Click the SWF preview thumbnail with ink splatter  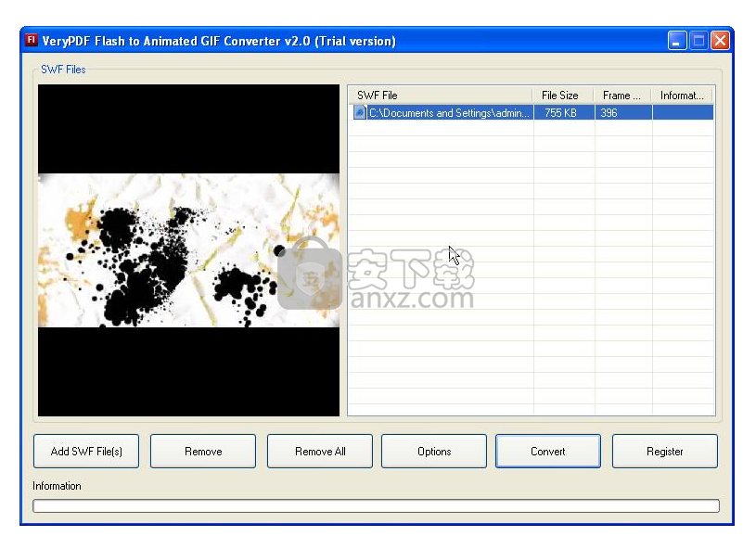pyautogui.click(x=188, y=250)
